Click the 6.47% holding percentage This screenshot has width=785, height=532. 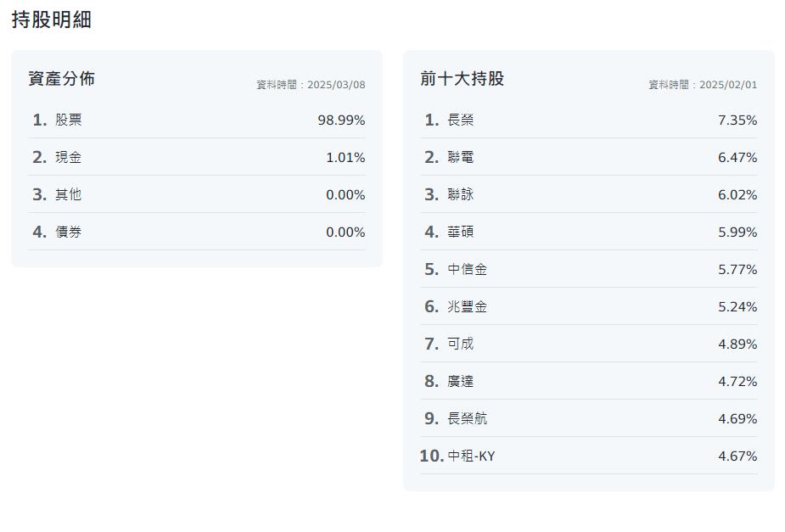[x=737, y=157]
